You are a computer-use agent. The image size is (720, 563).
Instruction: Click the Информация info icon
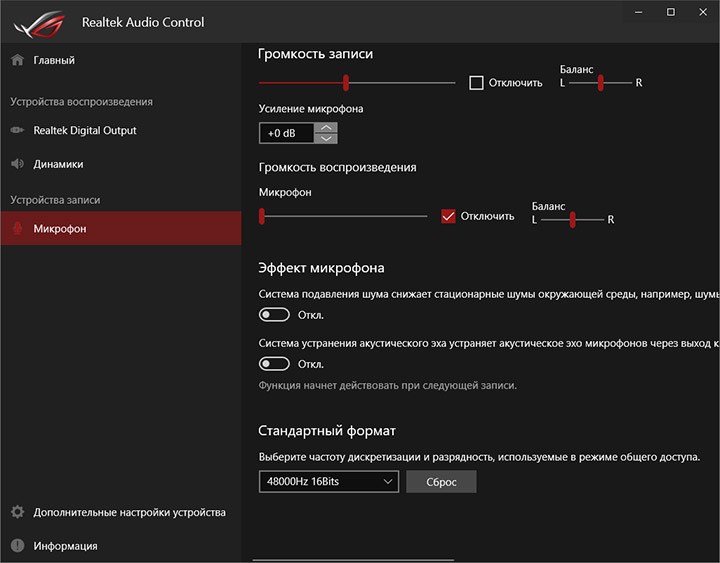tap(17, 546)
